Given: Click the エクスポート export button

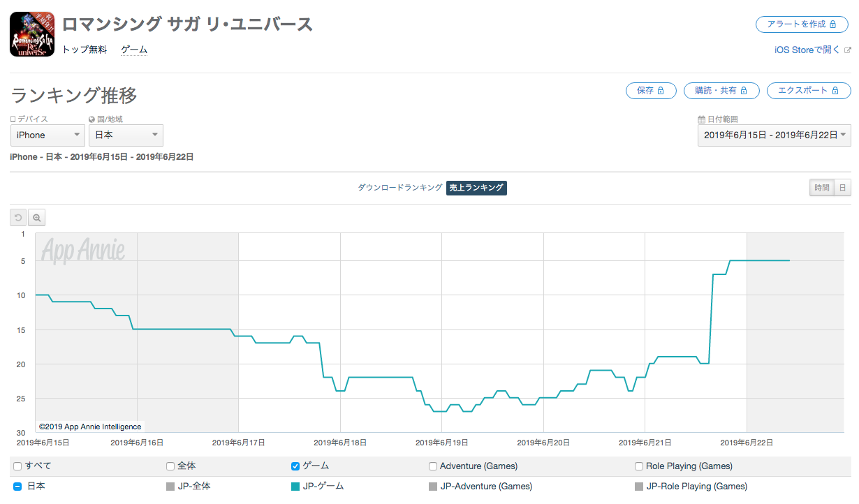Looking at the screenshot, I should point(809,91).
